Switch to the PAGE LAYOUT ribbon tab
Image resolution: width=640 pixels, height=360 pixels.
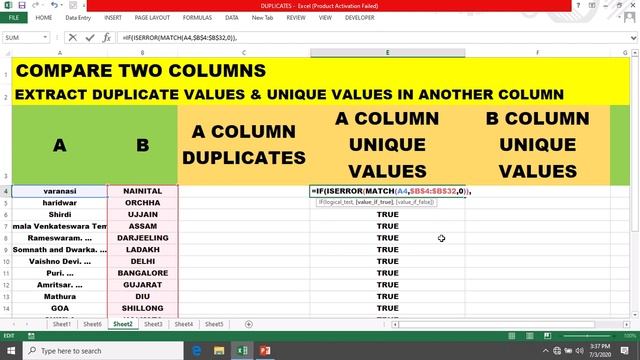coord(152,18)
